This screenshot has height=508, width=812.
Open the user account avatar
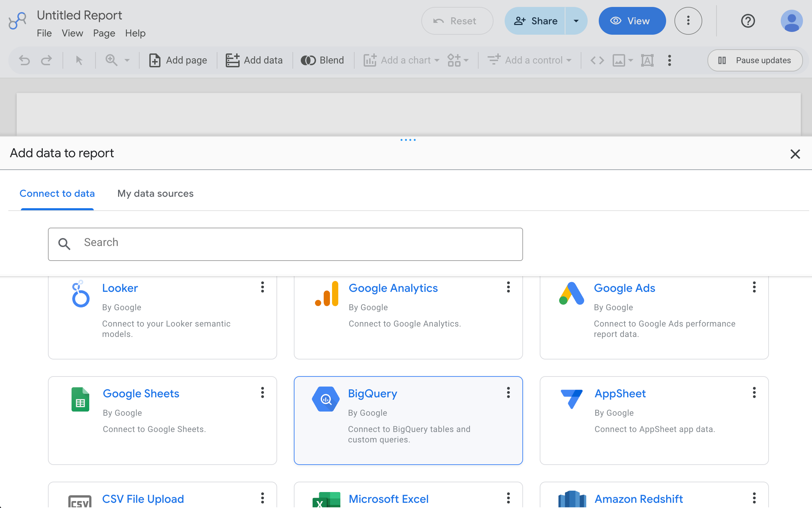pyautogui.click(x=792, y=21)
